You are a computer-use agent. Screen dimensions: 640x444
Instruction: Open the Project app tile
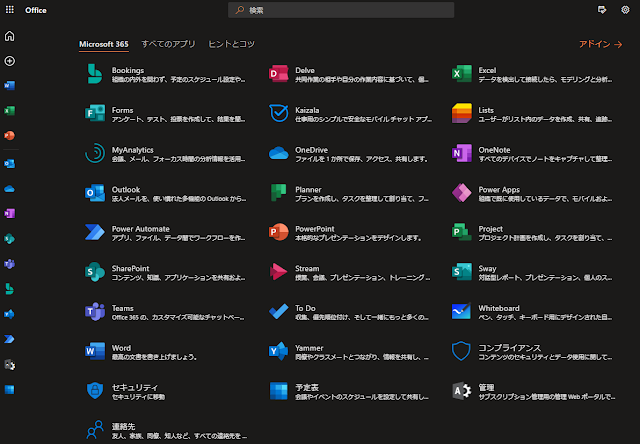point(532,233)
